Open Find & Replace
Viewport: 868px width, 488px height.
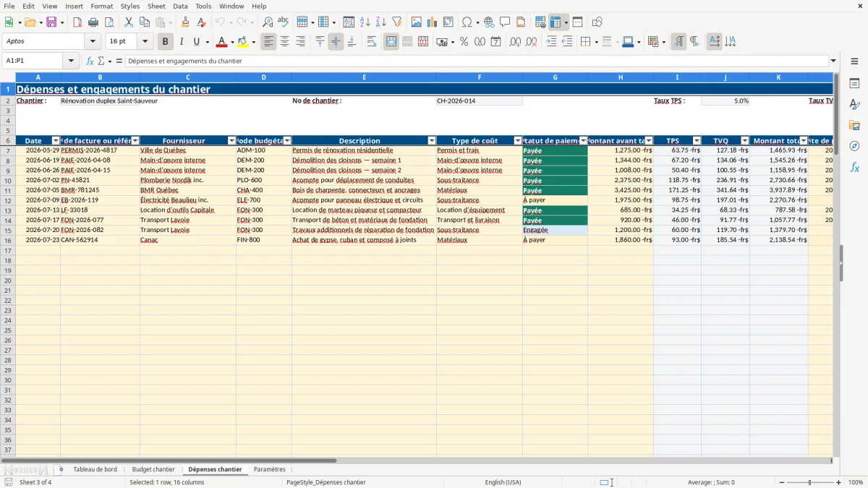pos(268,22)
